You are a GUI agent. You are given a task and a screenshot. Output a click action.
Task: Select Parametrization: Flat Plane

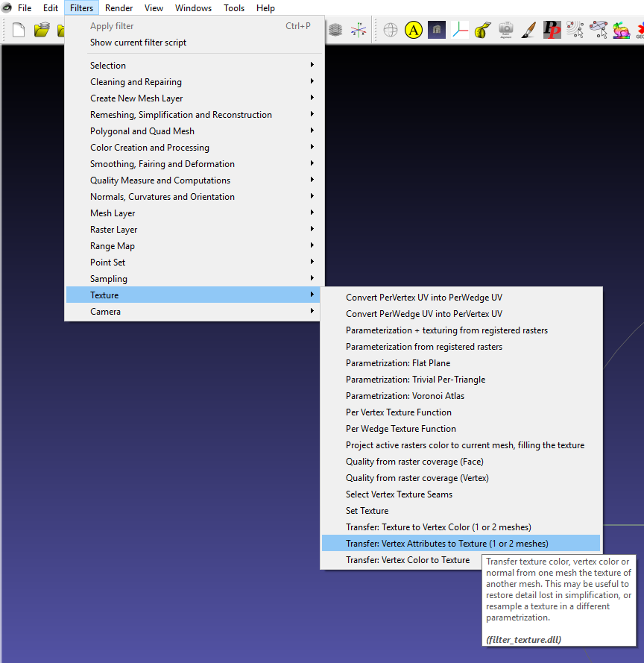(461, 362)
